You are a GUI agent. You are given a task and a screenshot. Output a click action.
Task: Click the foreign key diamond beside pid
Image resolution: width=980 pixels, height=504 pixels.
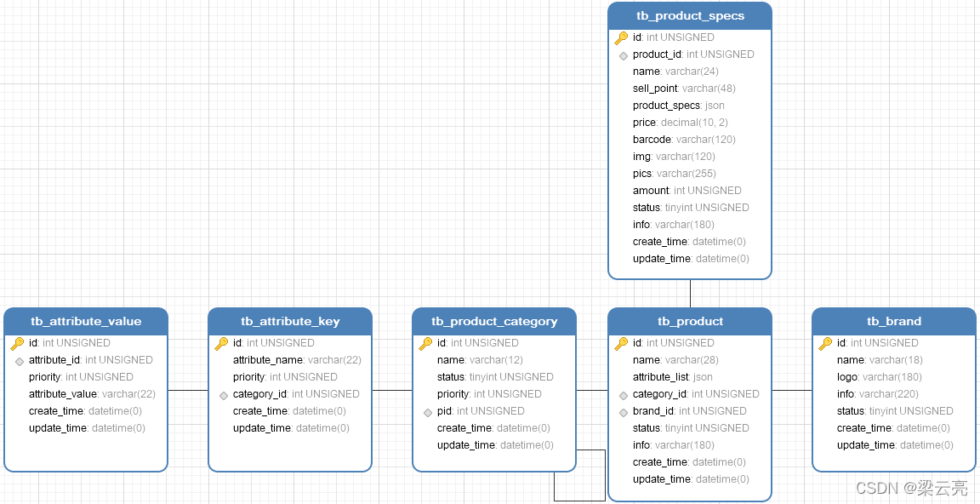(x=428, y=413)
